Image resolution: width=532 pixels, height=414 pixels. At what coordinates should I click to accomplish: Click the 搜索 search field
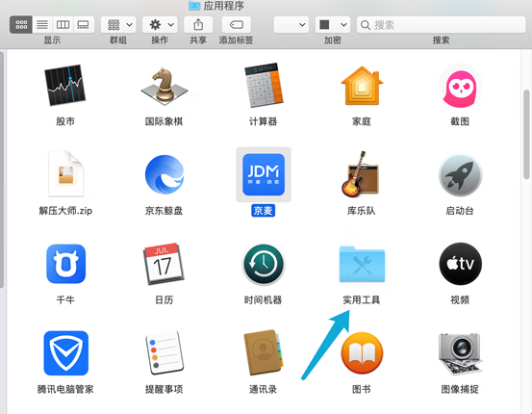coord(441,24)
